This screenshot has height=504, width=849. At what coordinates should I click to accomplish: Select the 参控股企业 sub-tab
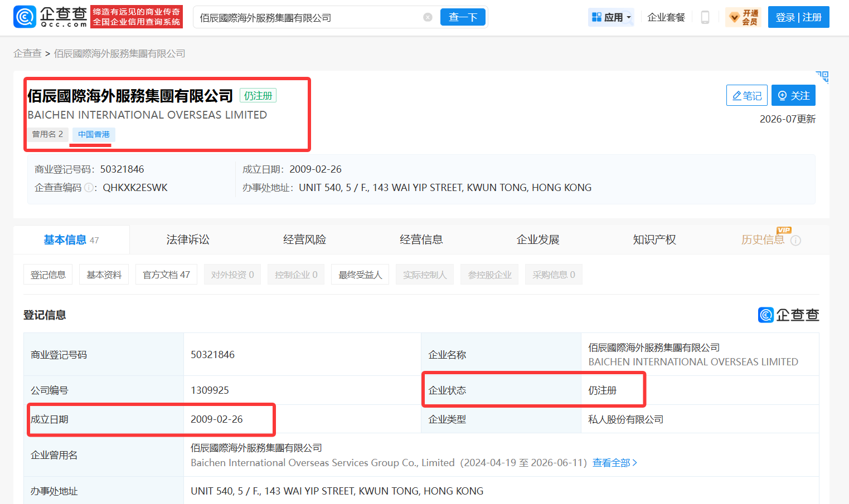coord(489,275)
